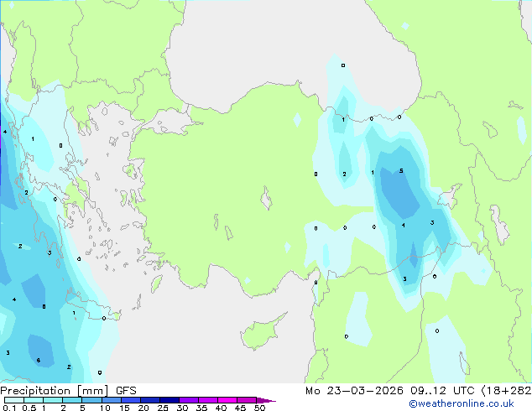The width and height of the screenshot is (532, 411).
Task: Click the '09..12 UTC' time text
Action: click(442, 391)
